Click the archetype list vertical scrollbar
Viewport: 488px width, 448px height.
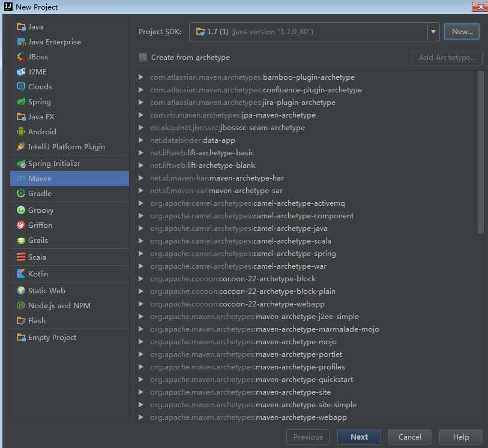(481, 152)
